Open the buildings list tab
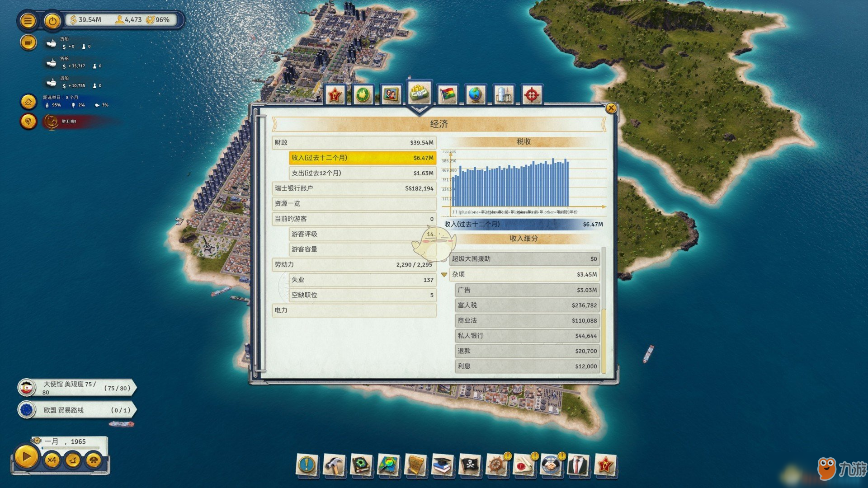This screenshot has height=488, width=868. point(504,95)
